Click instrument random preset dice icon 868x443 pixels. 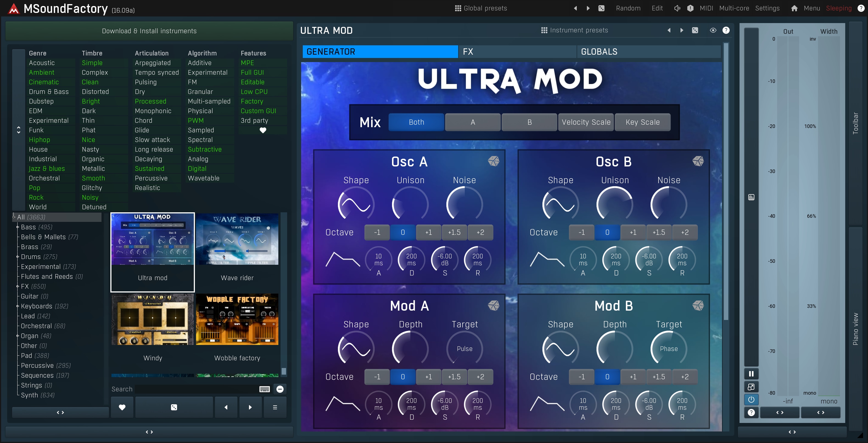pos(695,30)
